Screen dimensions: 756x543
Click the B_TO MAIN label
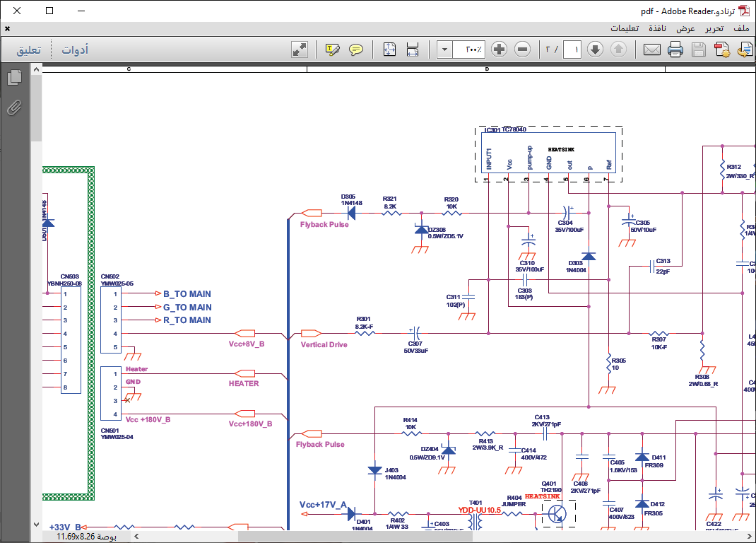click(x=187, y=294)
